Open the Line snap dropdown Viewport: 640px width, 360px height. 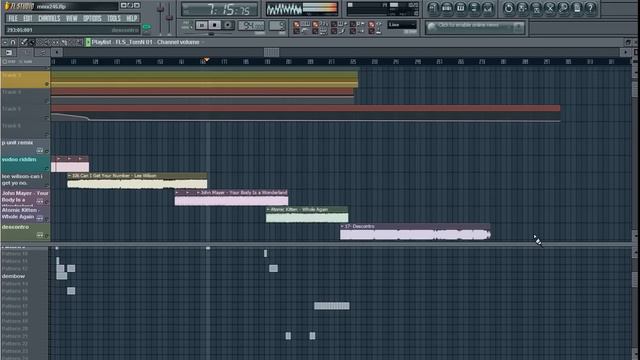tap(402, 25)
